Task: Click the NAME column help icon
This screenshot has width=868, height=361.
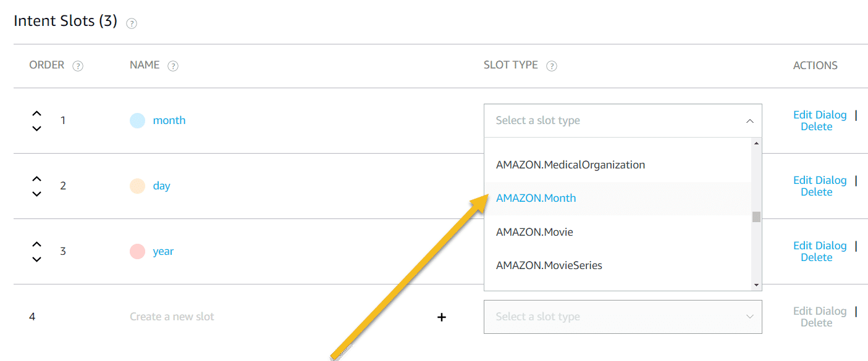Action: [x=173, y=66]
